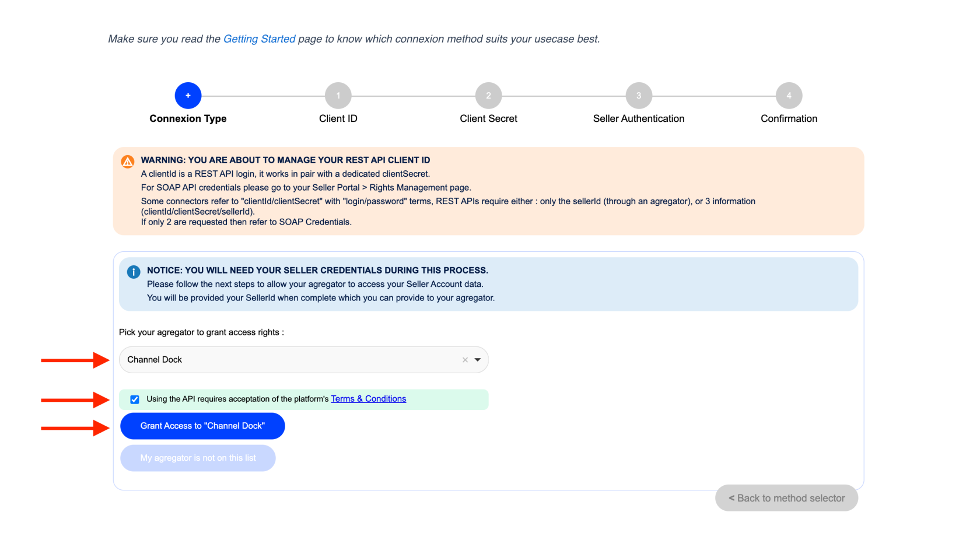Click the Client Secret step label
Image resolution: width=980 pixels, height=554 pixels.
[489, 118]
